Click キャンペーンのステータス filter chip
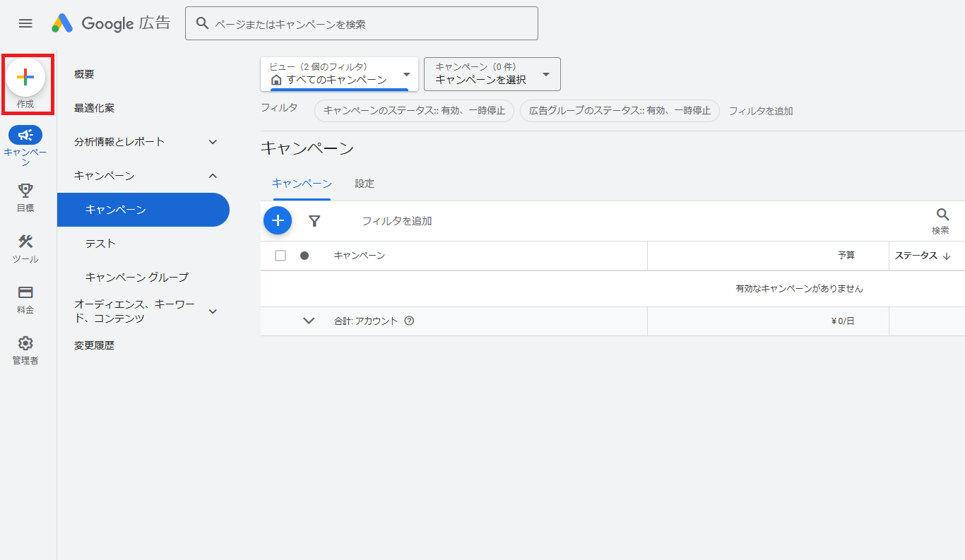Screen dimensions: 965x560 [414, 111]
